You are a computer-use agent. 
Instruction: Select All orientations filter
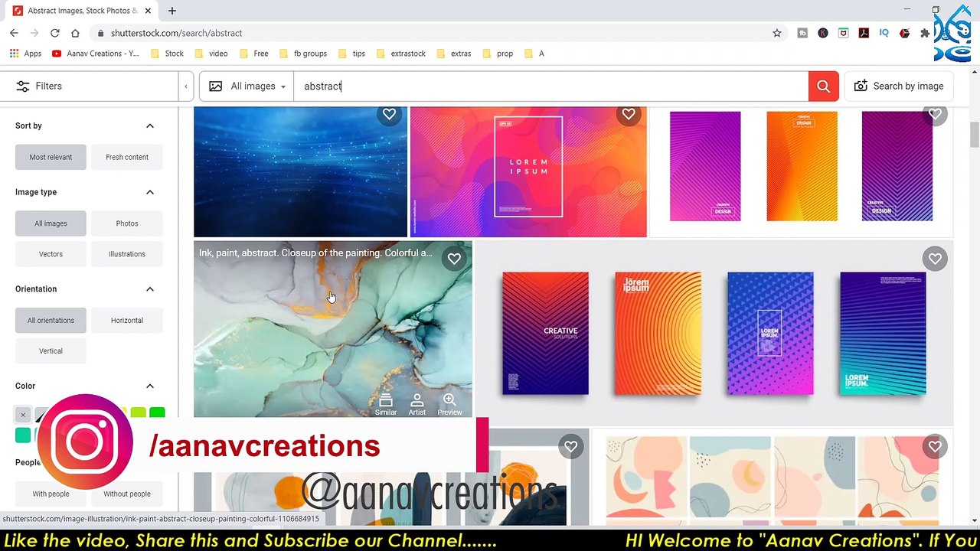[51, 321]
